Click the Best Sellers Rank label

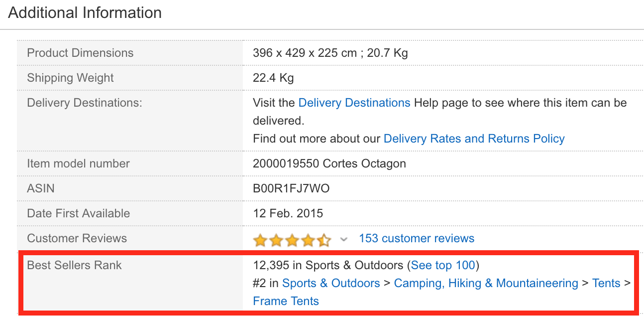click(74, 265)
